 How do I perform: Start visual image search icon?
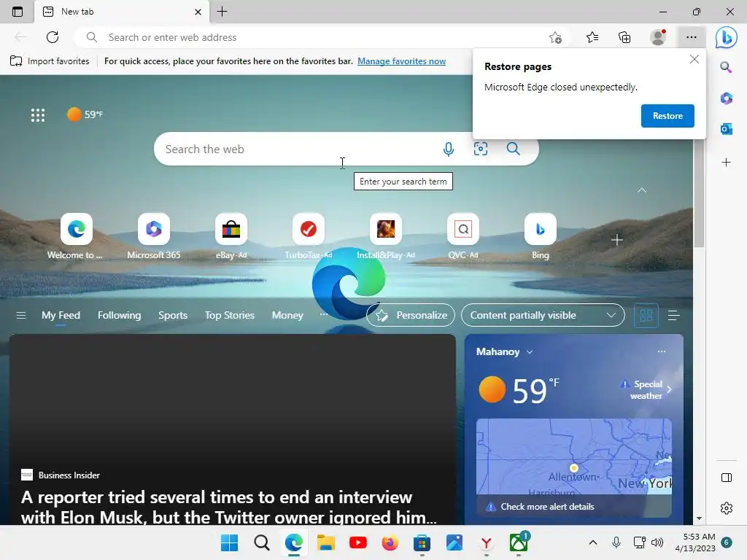click(x=480, y=149)
